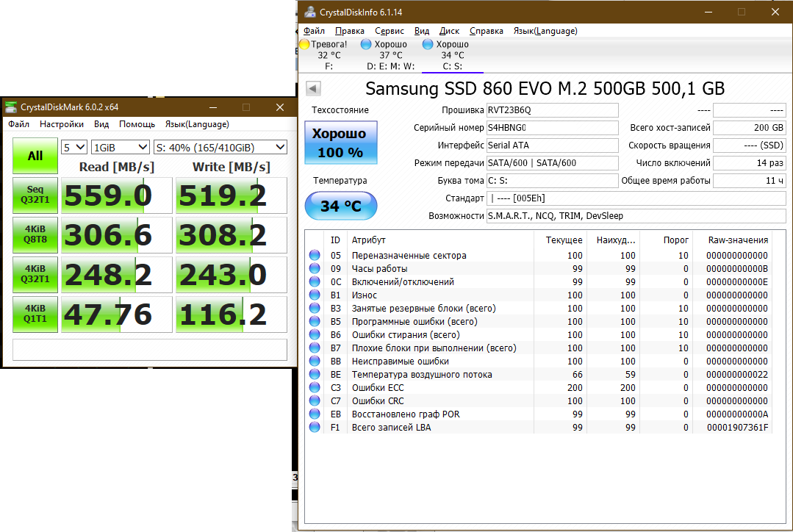
Task: Click status orb for attribute C3 Ошибки ECC
Action: [x=315, y=387]
